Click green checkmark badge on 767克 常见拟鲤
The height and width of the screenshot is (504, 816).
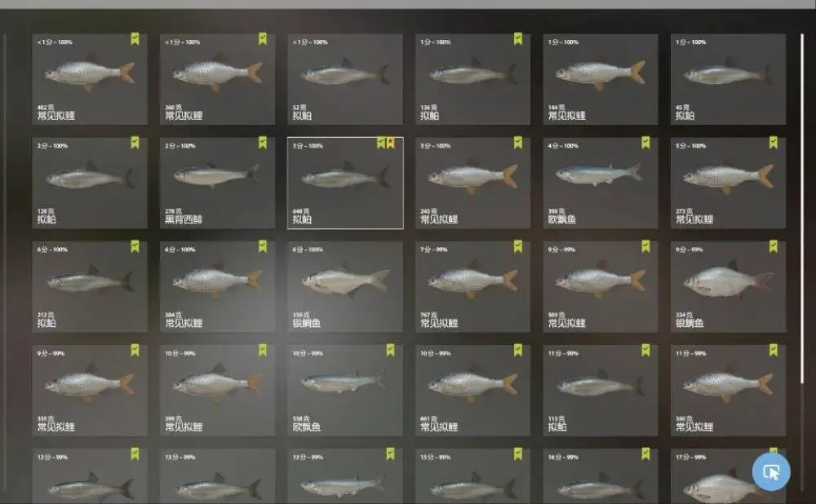pyautogui.click(x=518, y=246)
